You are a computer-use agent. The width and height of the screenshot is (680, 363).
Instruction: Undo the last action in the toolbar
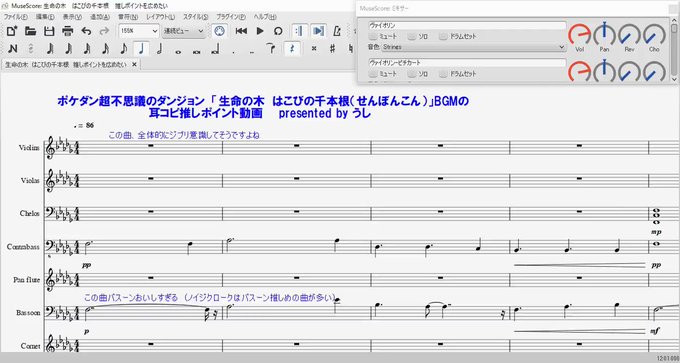pyautogui.click(x=86, y=31)
